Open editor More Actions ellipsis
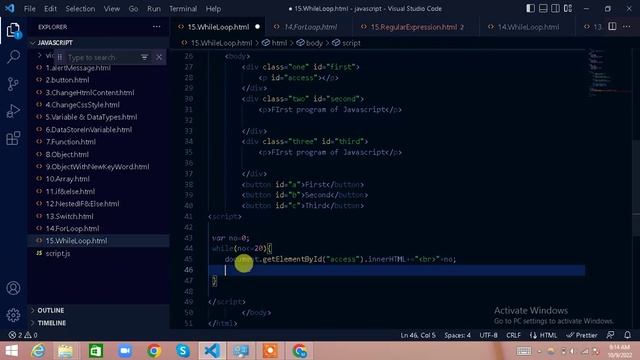 coord(627,27)
